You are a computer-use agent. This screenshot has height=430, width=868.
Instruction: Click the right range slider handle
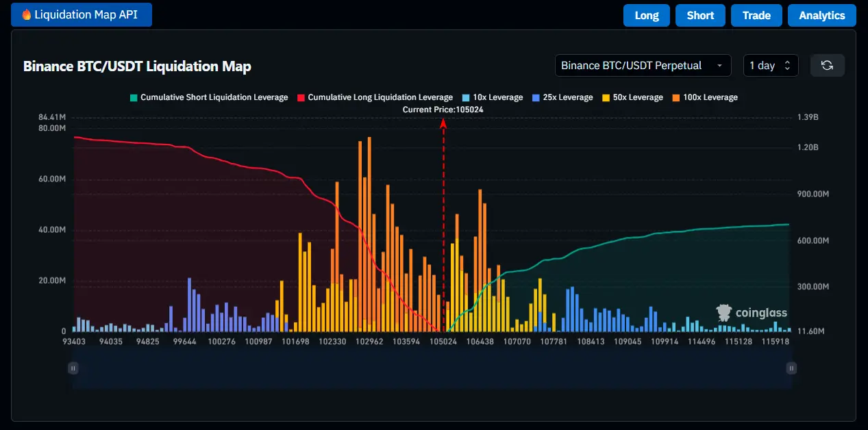tap(791, 368)
